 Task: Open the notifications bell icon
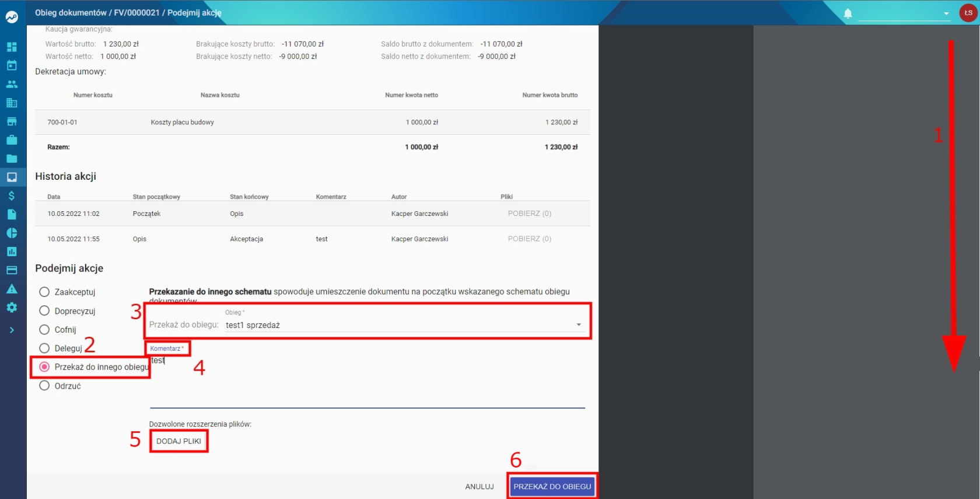[848, 13]
